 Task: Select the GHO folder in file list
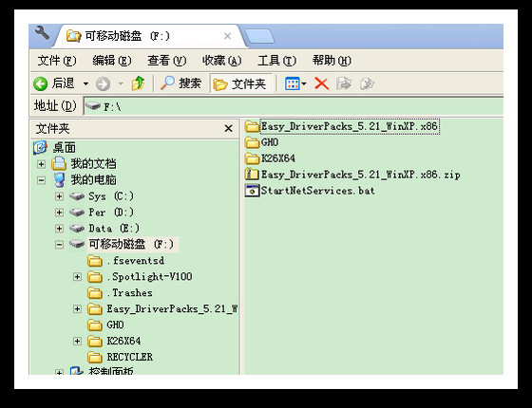261,142
